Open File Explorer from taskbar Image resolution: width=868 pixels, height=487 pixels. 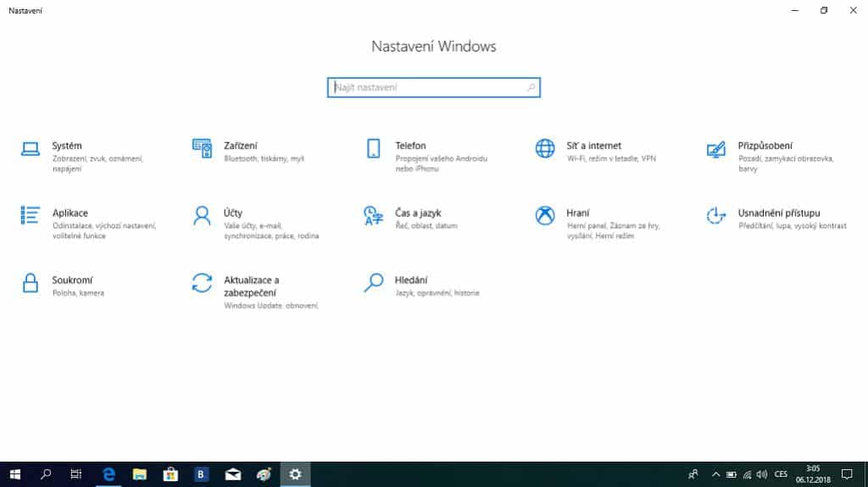[x=140, y=474]
